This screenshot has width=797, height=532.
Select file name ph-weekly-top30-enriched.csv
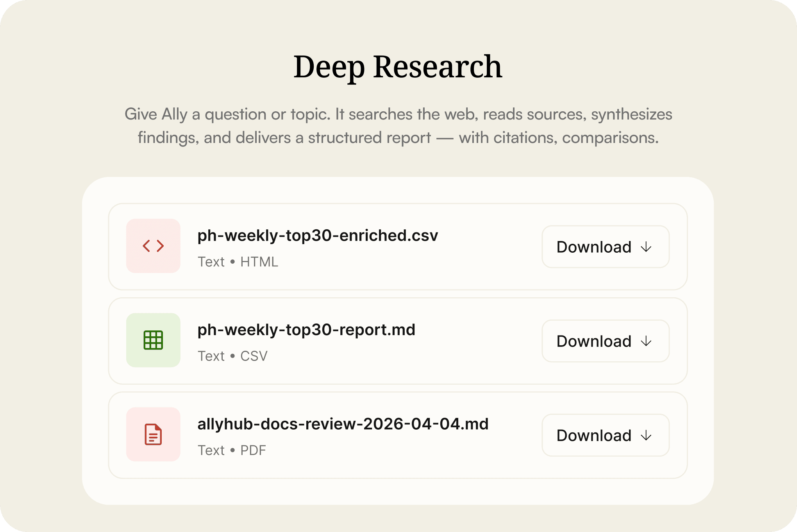[x=318, y=236]
